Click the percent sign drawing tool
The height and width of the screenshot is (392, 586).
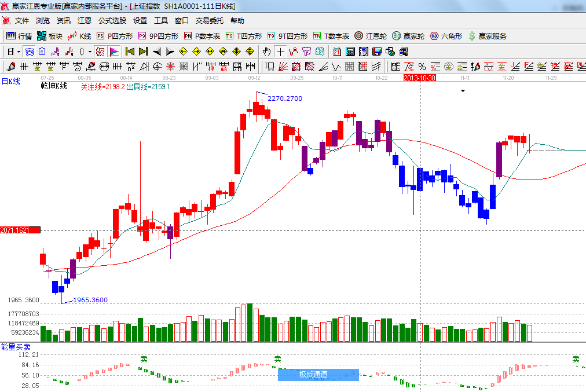point(422,66)
